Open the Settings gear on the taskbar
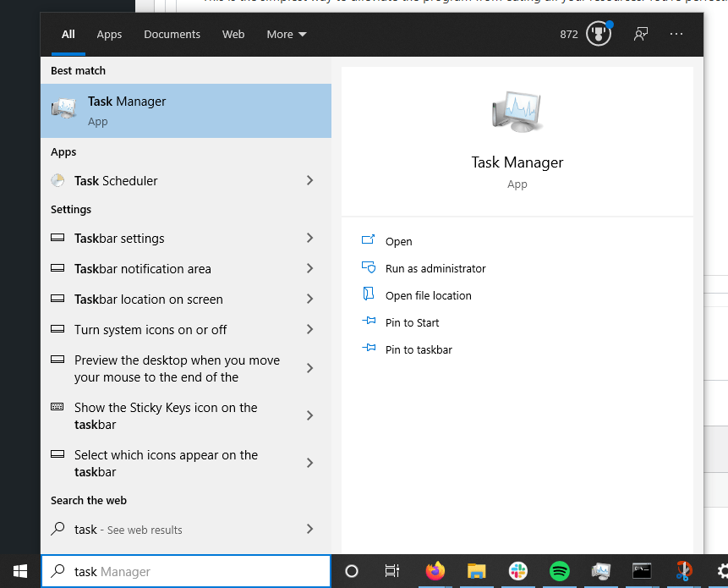Viewport: 728px width, 588px height. (721, 571)
